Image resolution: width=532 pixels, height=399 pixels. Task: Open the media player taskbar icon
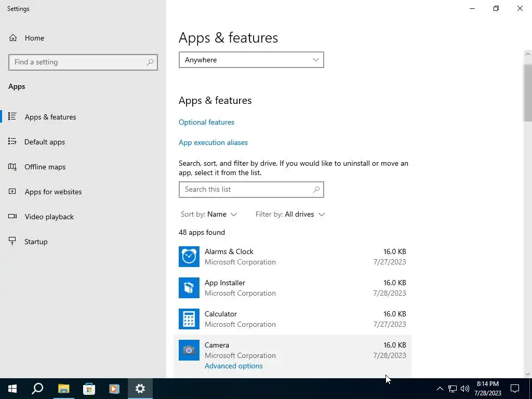[114, 389]
